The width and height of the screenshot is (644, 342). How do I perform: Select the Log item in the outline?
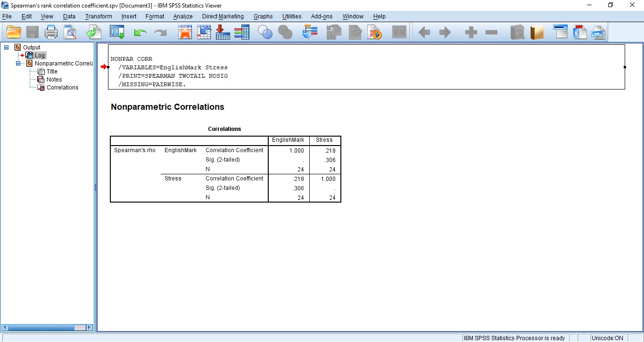click(x=40, y=55)
